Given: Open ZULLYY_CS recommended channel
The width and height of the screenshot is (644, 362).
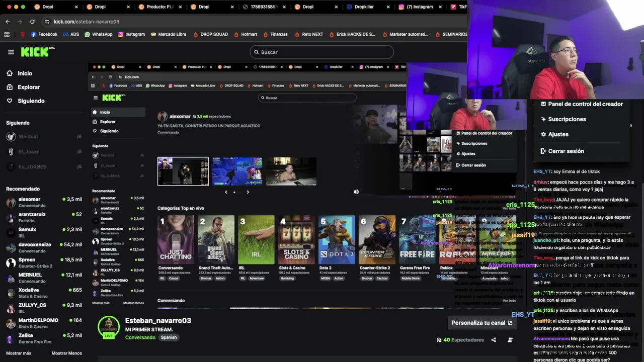Looking at the screenshot, I should click(44, 308).
